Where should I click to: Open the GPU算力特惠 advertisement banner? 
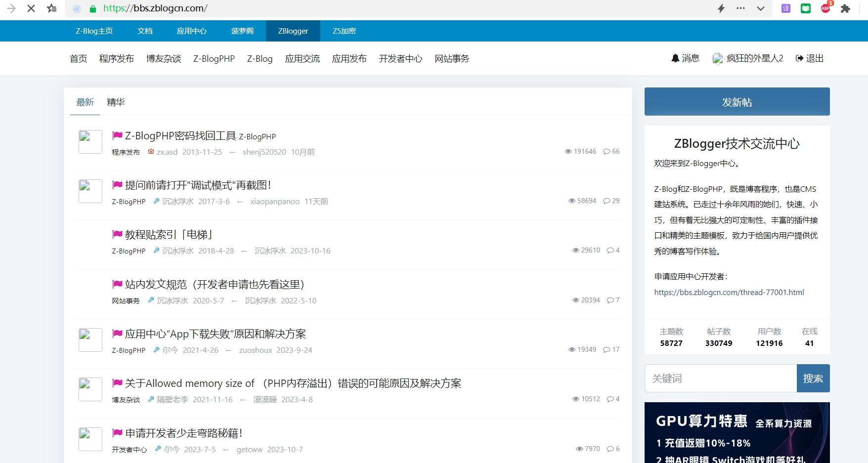737,432
